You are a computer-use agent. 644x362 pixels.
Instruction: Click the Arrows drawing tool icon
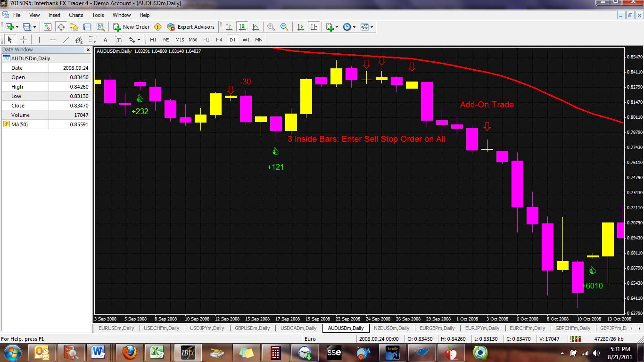coord(132,40)
